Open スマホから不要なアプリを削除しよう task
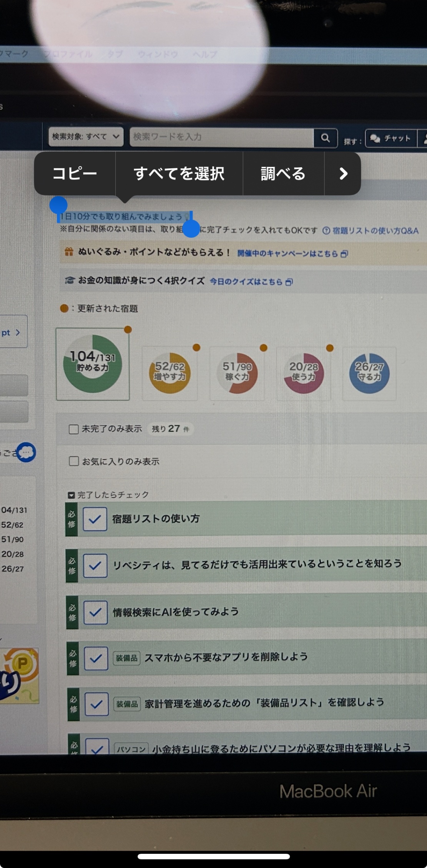Viewport: 427px width, 868px height. point(226,657)
